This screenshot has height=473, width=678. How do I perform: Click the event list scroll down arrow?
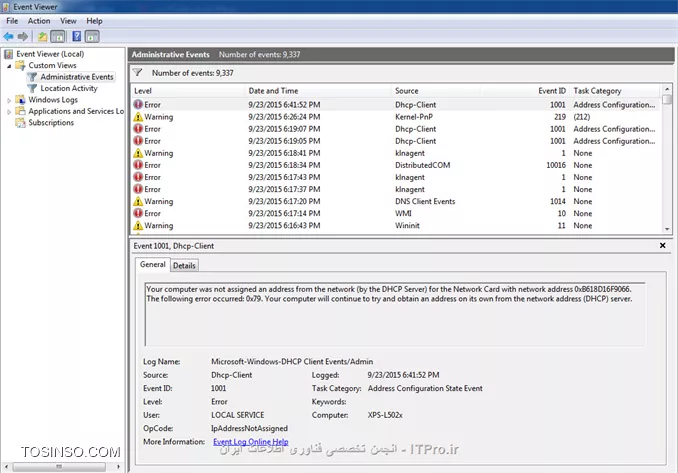pos(667,229)
